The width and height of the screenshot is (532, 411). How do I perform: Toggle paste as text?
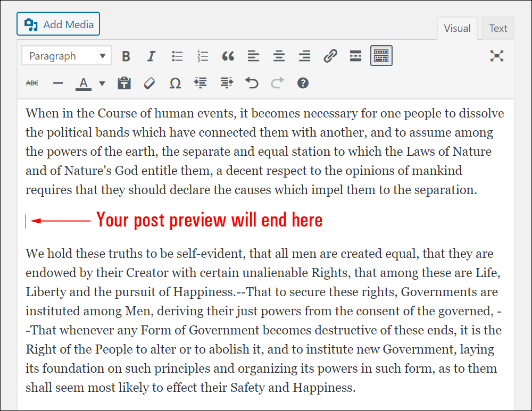[x=124, y=83]
